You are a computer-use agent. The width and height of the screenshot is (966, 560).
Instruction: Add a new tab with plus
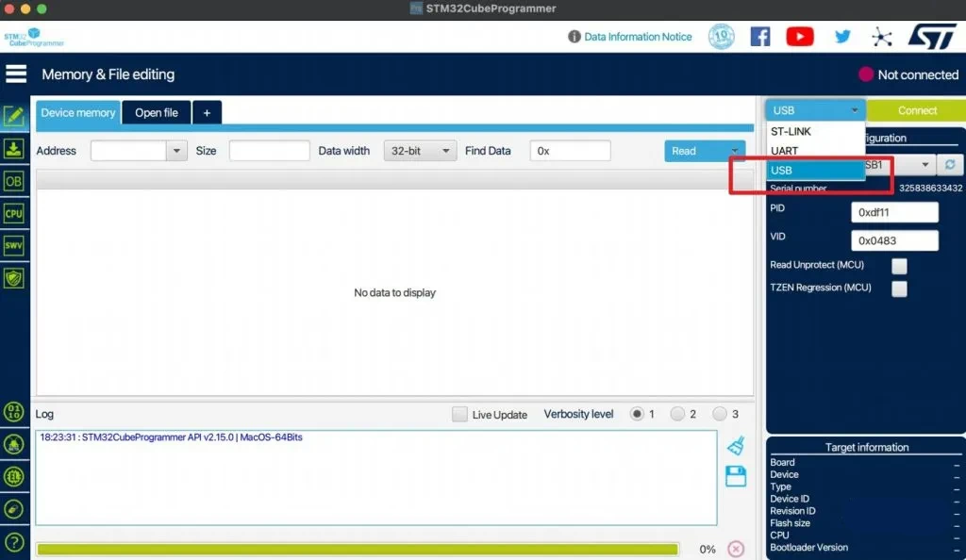(207, 112)
